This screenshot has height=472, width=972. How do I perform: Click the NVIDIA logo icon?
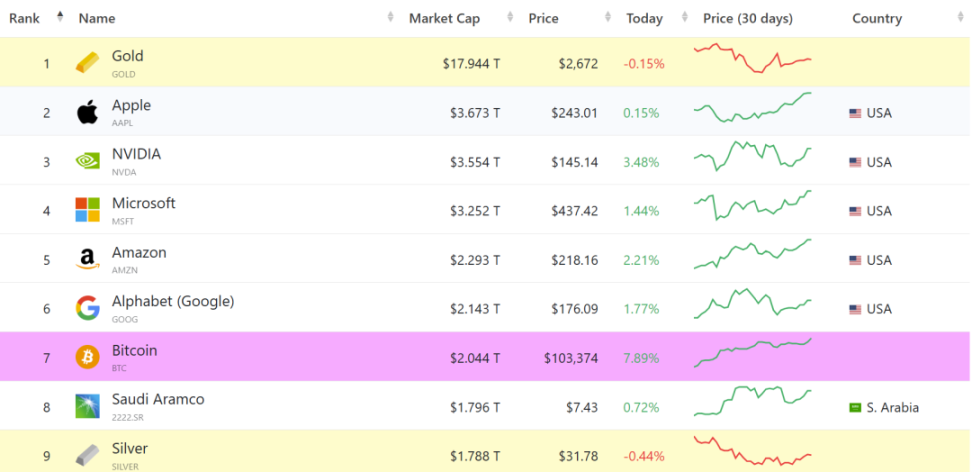coord(88,161)
